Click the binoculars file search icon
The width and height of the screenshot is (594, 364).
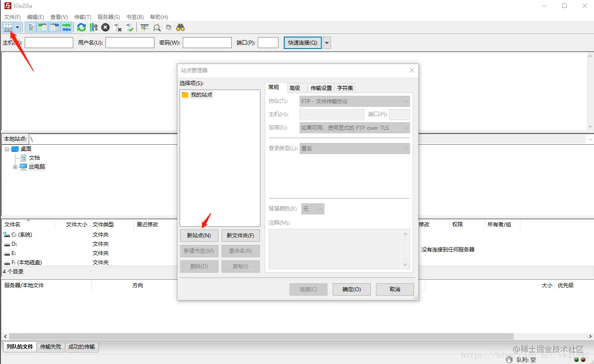tap(180, 27)
